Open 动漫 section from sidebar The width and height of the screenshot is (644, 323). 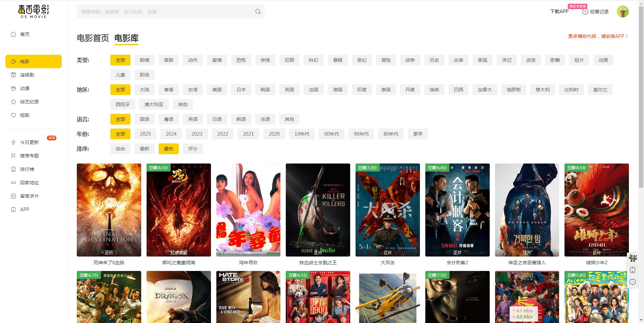pos(24,88)
